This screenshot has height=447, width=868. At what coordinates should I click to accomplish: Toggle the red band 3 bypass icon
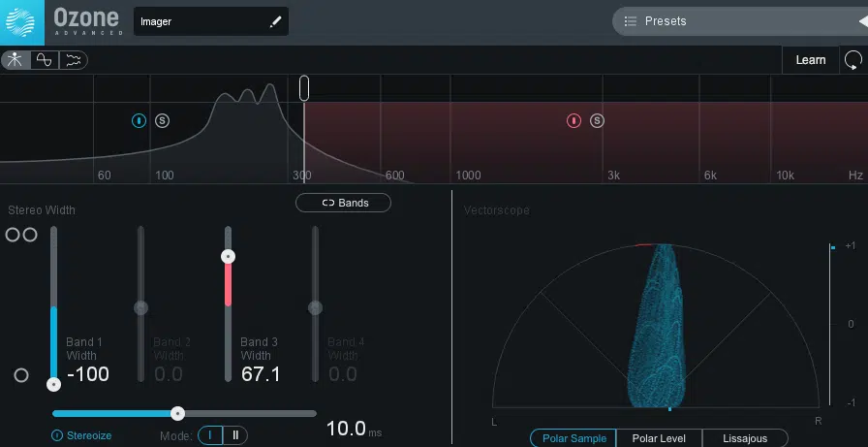[x=574, y=120]
